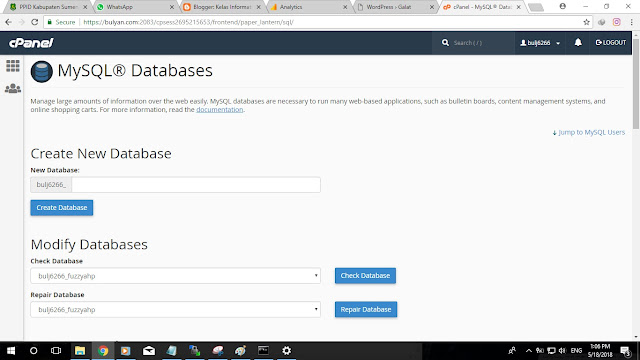The height and width of the screenshot is (360, 640).
Task: Click the search magnifier icon
Action: coord(445,42)
